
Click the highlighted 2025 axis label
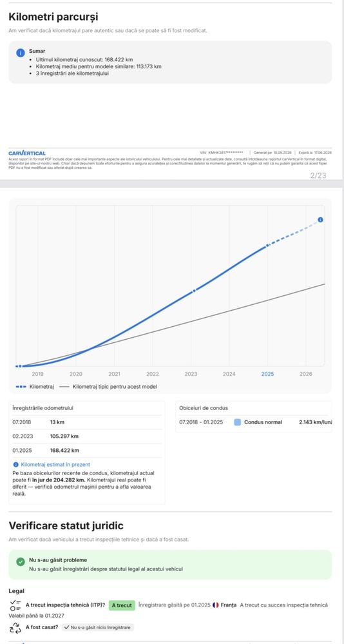[x=267, y=374]
